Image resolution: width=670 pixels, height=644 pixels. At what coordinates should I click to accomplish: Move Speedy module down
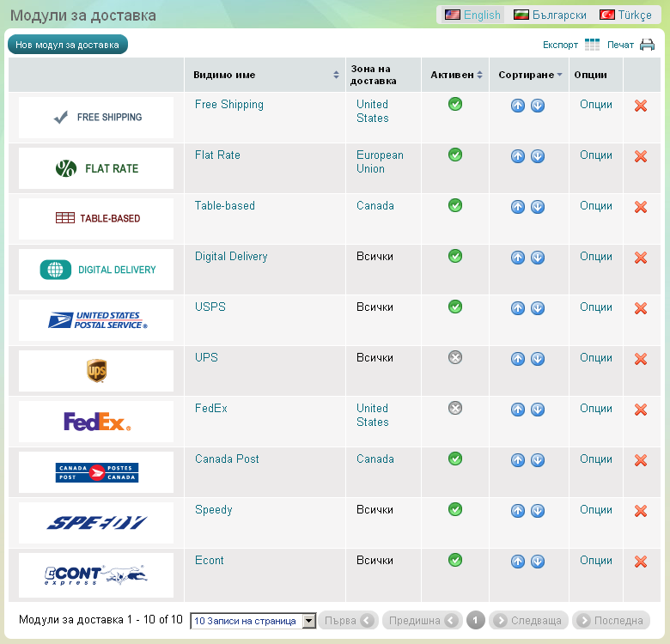tap(538, 511)
